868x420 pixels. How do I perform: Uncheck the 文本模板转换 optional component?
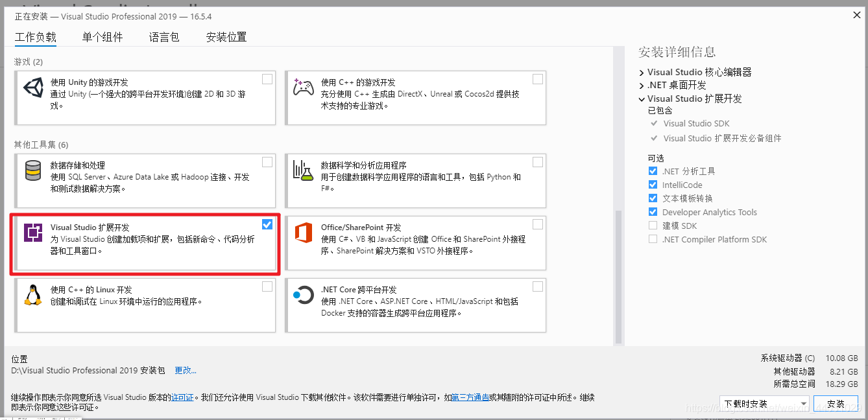coord(653,198)
